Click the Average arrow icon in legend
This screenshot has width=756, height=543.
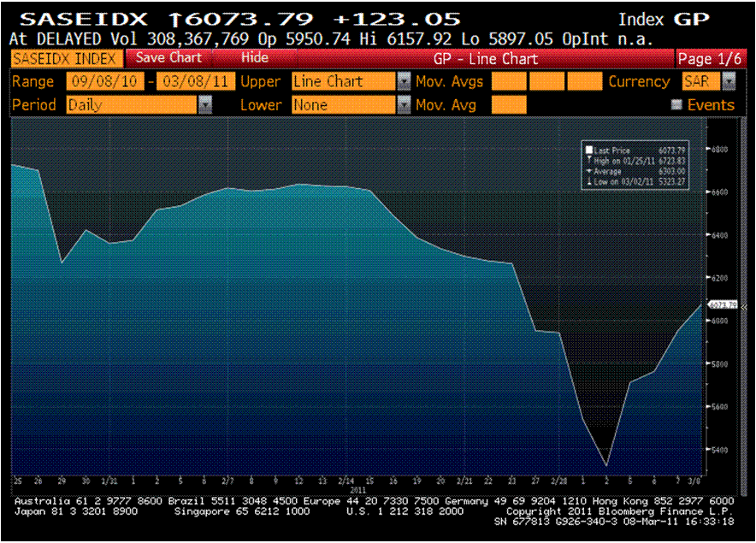[588, 171]
